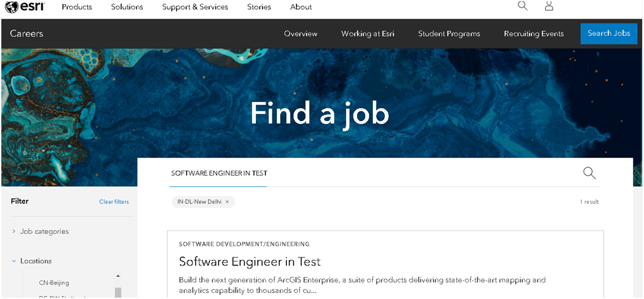Screen dimensions: 644x299
Task: Open the Solutions menu
Action: pos(127,7)
